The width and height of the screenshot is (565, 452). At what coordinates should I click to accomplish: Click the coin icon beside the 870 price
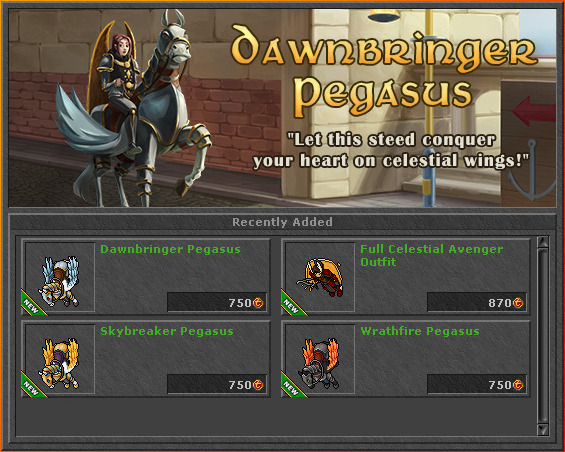518,303
